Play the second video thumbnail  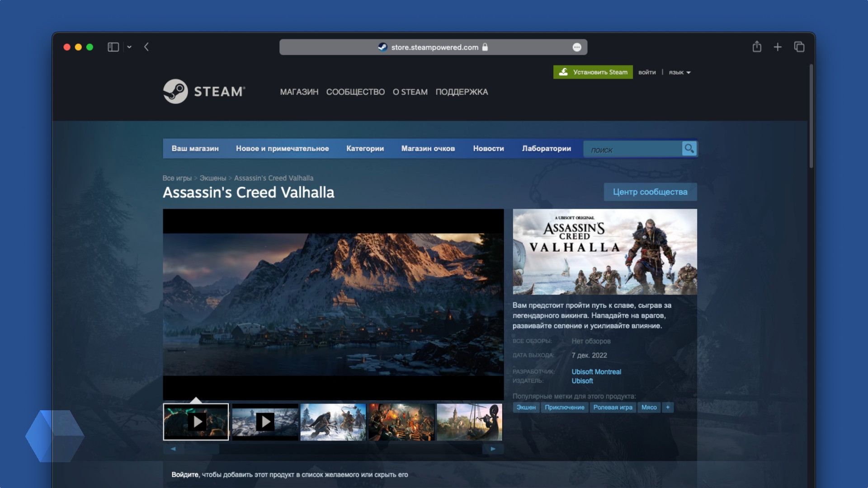265,422
